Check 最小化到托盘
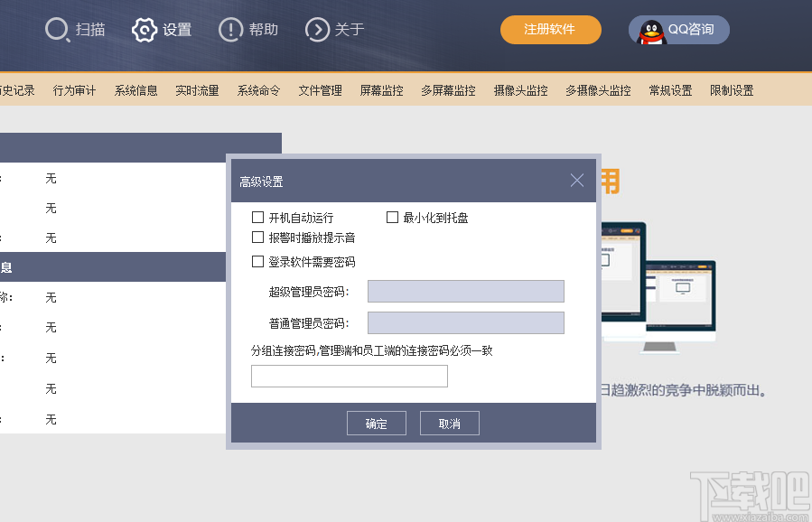812x522 pixels. pos(393,217)
